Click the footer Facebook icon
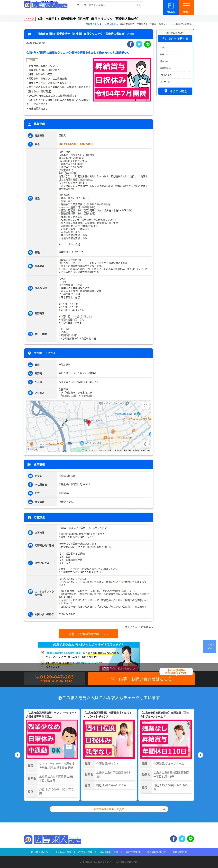 click(174, 839)
